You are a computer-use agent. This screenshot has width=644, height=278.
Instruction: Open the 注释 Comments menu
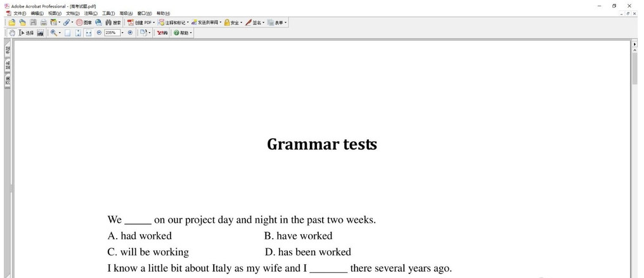[91, 13]
